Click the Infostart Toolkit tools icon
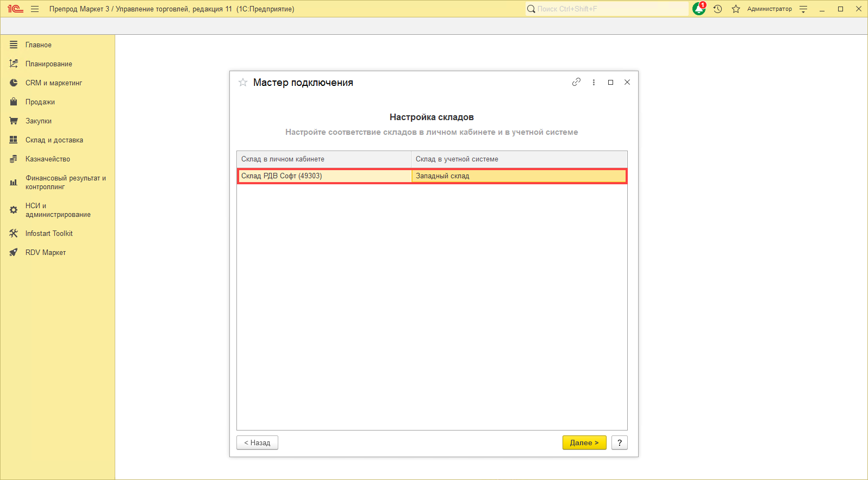Screen dimensions: 868x480 tap(14, 233)
